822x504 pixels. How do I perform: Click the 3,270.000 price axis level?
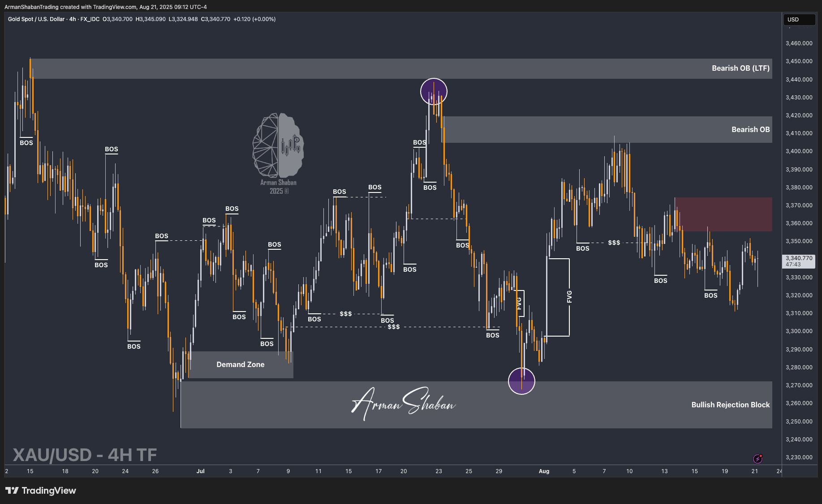tap(799, 385)
